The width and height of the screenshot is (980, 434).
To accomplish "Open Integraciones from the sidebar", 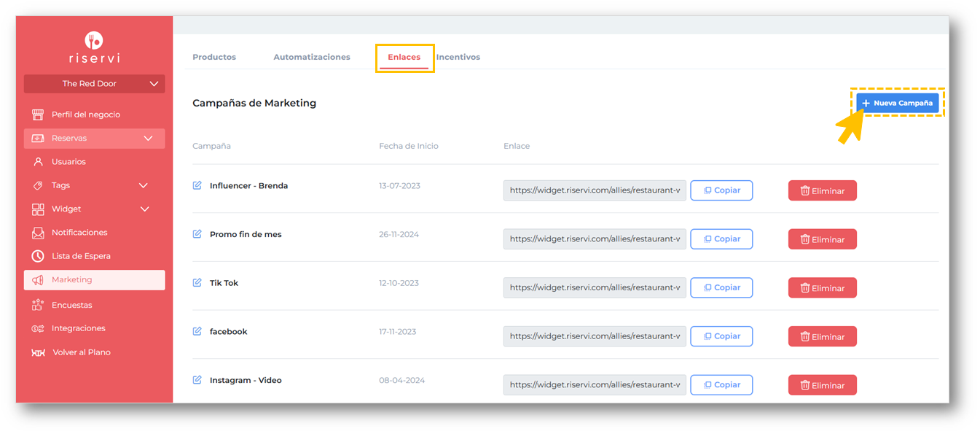I will tap(78, 328).
